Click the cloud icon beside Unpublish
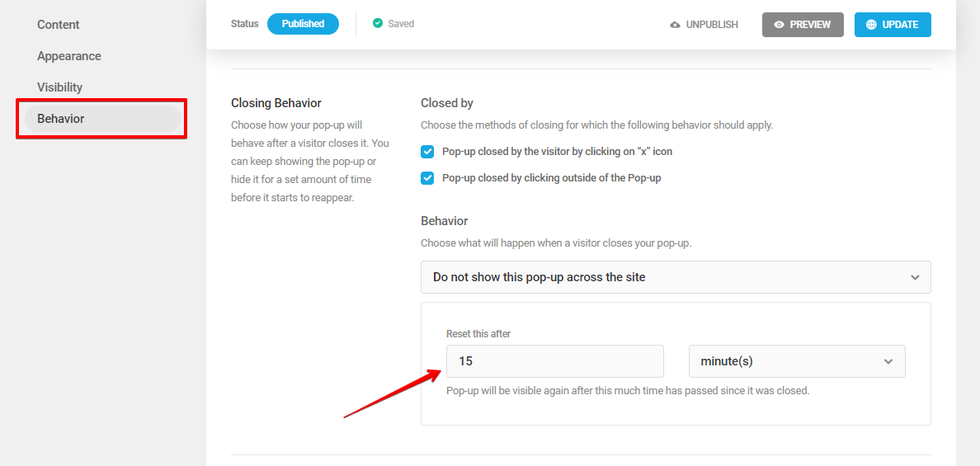Screen dimensions: 980x466 tap(675, 25)
